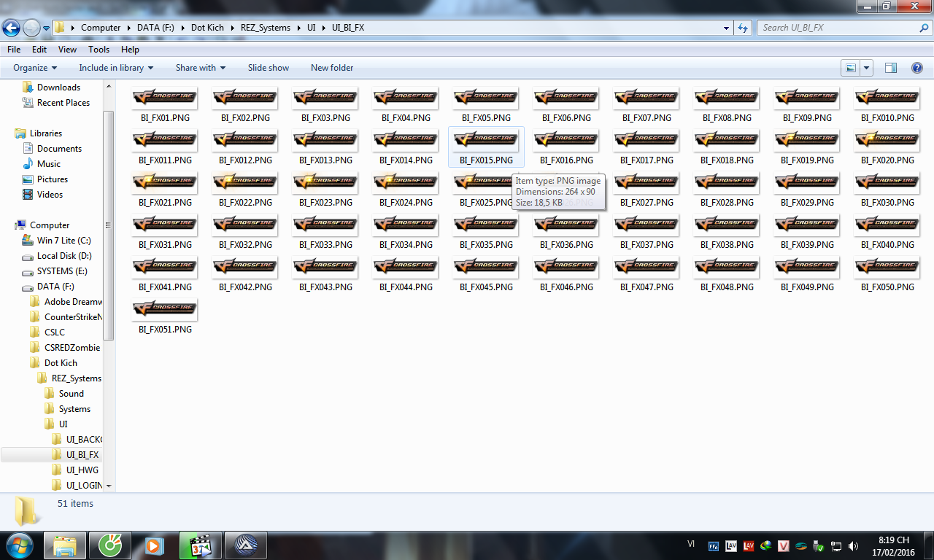The image size is (934, 560).
Task: Open the File menu
Action: [14, 50]
